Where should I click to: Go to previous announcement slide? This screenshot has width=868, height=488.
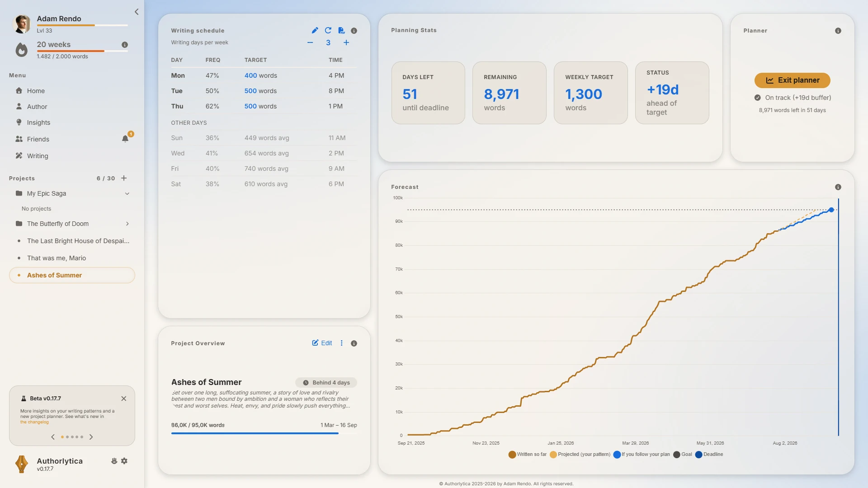pyautogui.click(x=53, y=437)
